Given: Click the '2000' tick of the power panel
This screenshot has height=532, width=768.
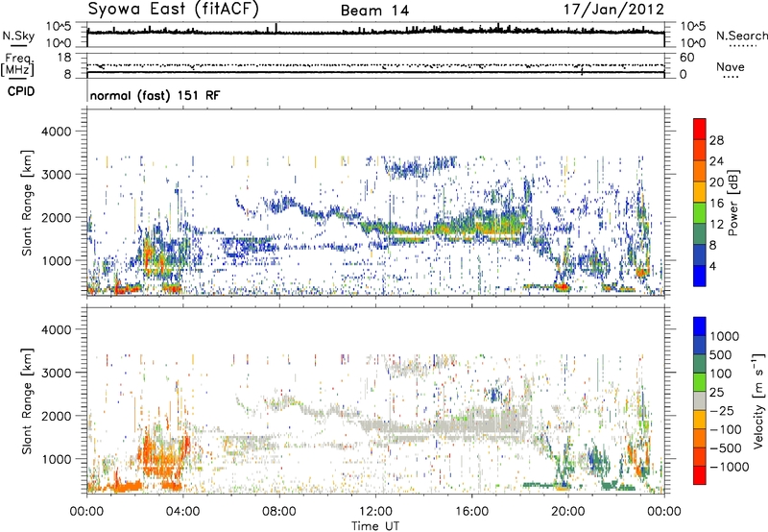Looking at the screenshot, I should pos(57,217).
